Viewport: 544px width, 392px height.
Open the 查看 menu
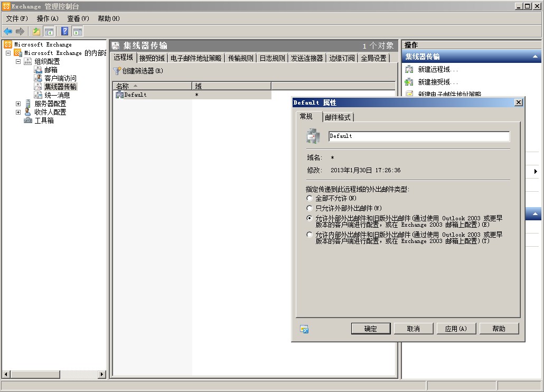coord(78,18)
